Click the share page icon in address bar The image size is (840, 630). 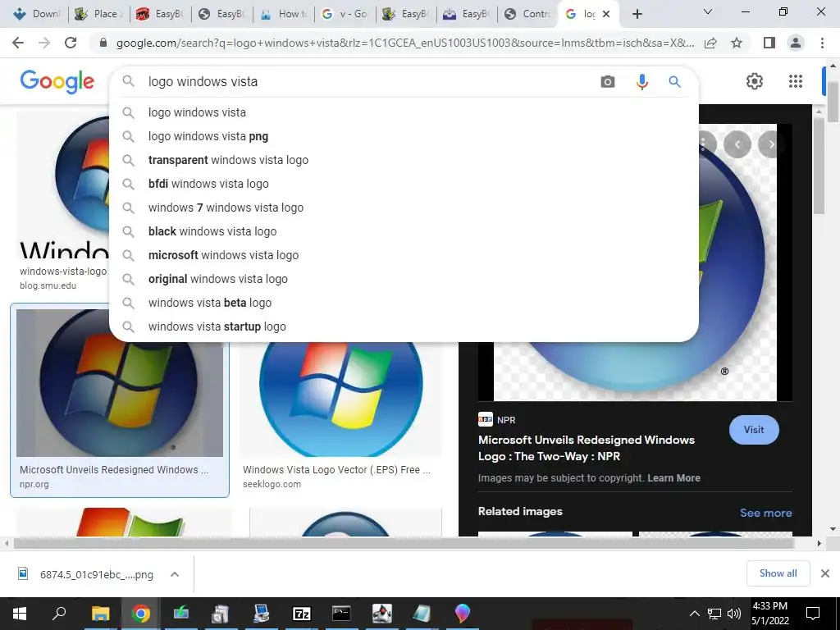[710, 43]
